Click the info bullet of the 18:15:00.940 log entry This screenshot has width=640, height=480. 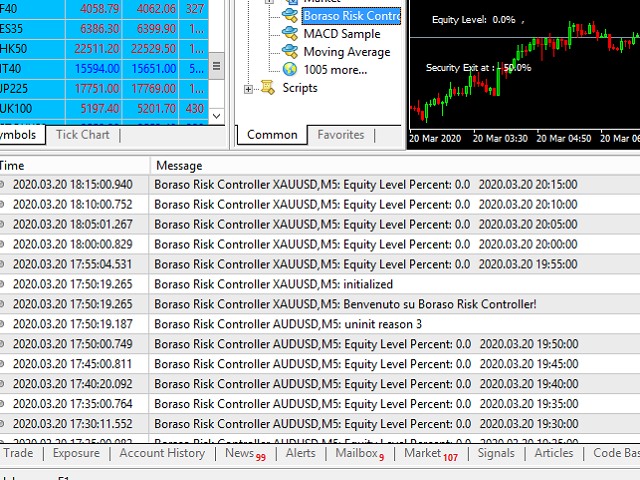point(2,184)
